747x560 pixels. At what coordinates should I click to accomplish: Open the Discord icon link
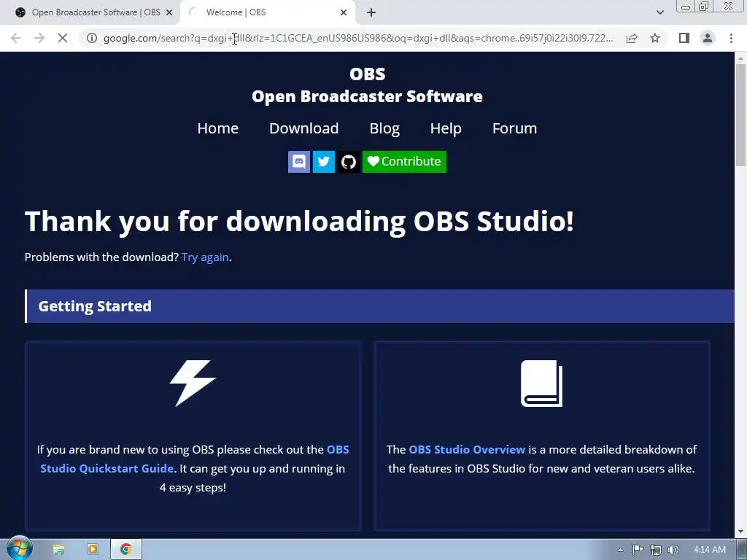tap(298, 162)
